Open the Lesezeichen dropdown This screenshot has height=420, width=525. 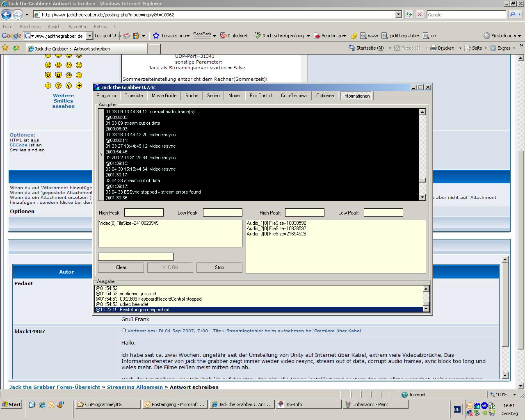pos(188,36)
